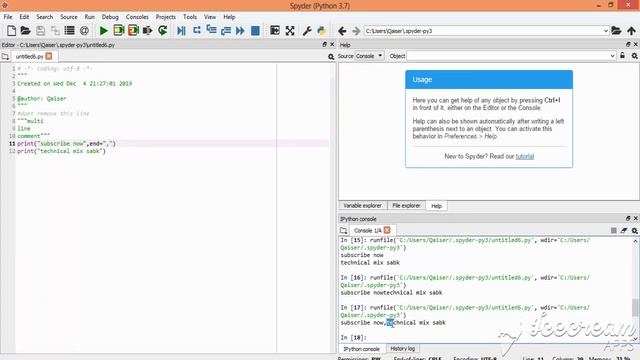Switch to History log tab
This screenshot has width=640, height=360.
point(402,349)
